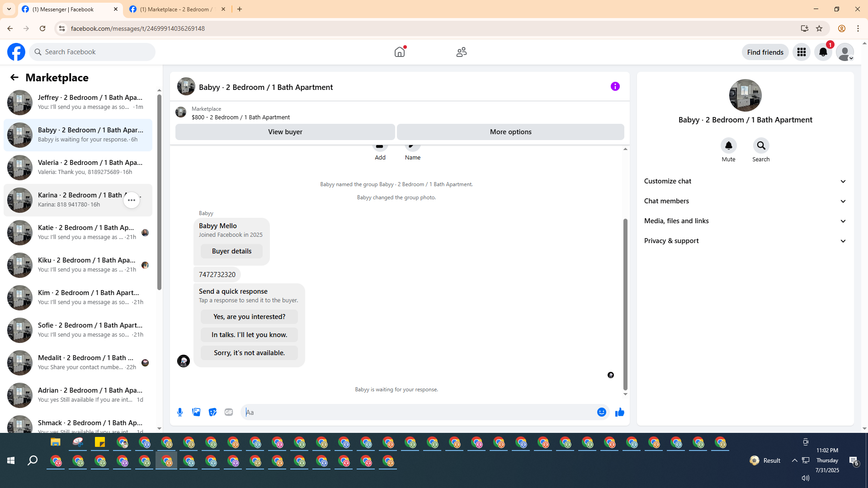Screen dimensions: 868x488
Task: Expand Privacy & support section
Action: [x=745, y=241]
